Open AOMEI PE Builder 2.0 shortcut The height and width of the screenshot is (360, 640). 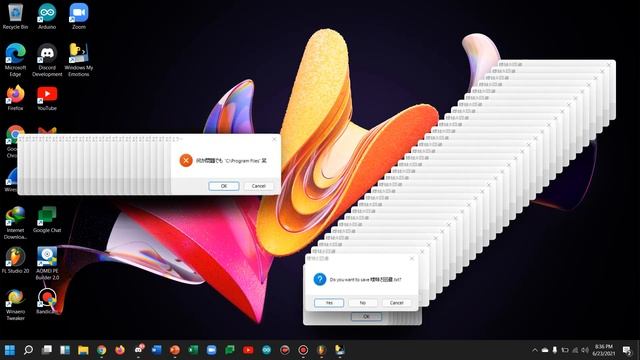[47, 263]
